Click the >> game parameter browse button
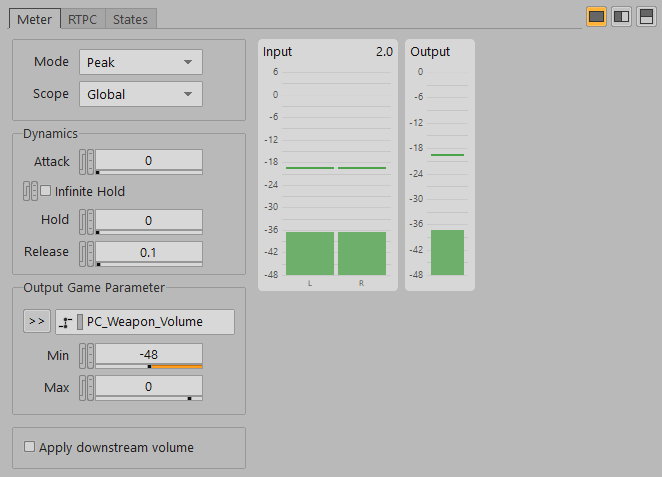The image size is (662, 477). click(x=36, y=321)
